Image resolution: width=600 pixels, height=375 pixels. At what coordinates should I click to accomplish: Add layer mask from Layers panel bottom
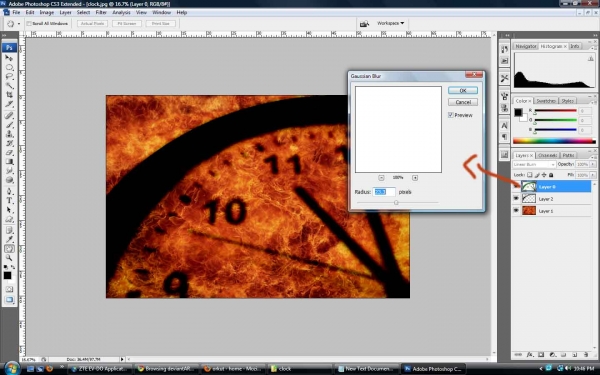tap(541, 355)
